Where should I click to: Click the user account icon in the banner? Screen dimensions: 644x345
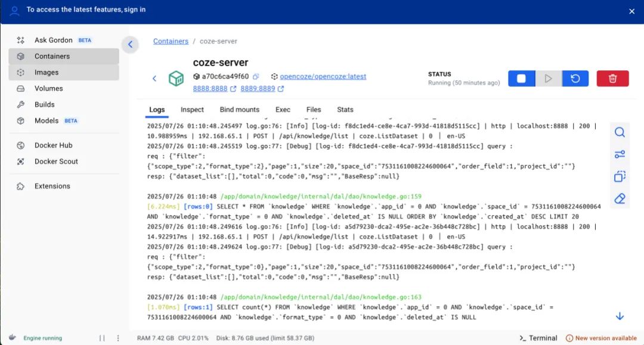point(14,10)
